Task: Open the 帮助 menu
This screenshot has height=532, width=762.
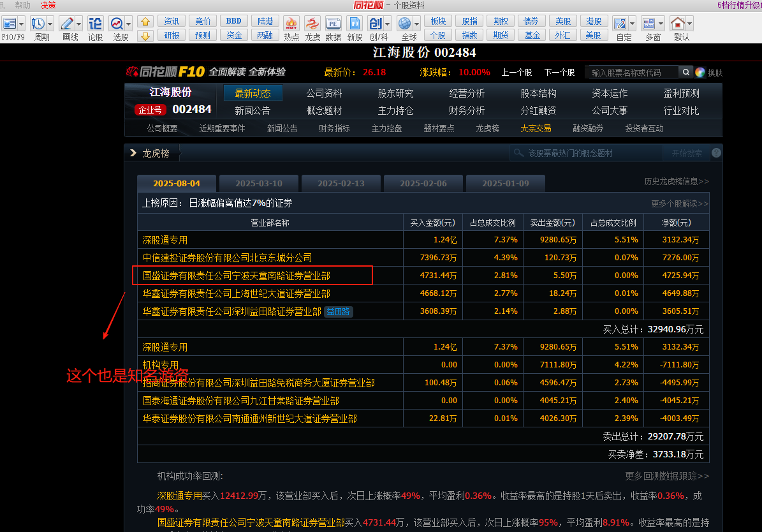Action: point(22,5)
